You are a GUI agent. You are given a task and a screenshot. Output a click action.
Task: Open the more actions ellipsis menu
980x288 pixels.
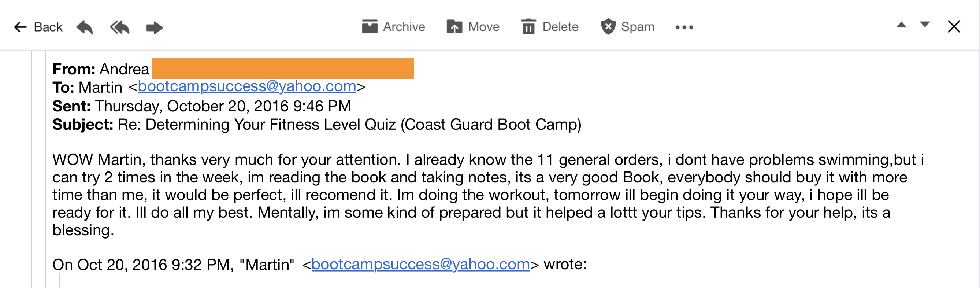(x=684, y=27)
